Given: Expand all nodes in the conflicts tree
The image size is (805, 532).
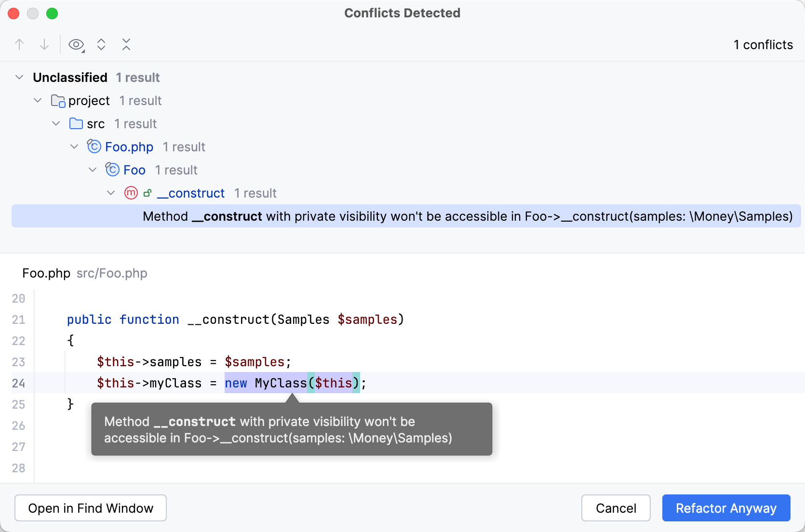Looking at the screenshot, I should pos(101,44).
